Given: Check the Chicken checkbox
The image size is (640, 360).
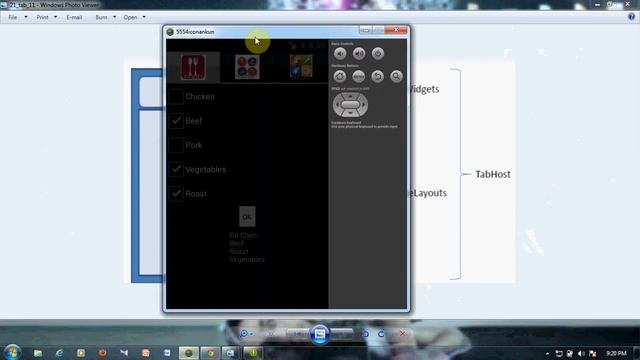Looking at the screenshot, I should click(x=176, y=97).
